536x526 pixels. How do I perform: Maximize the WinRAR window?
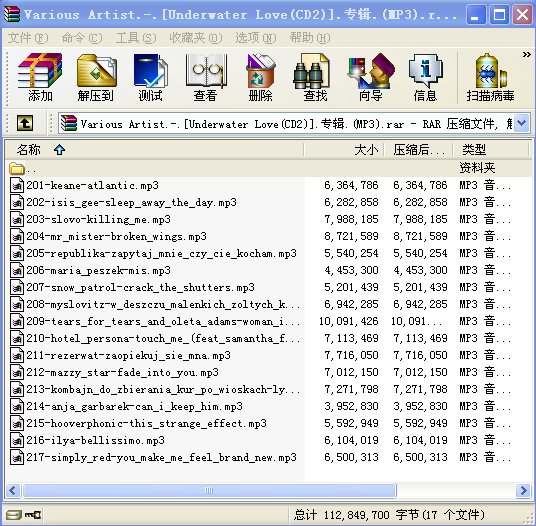point(499,15)
